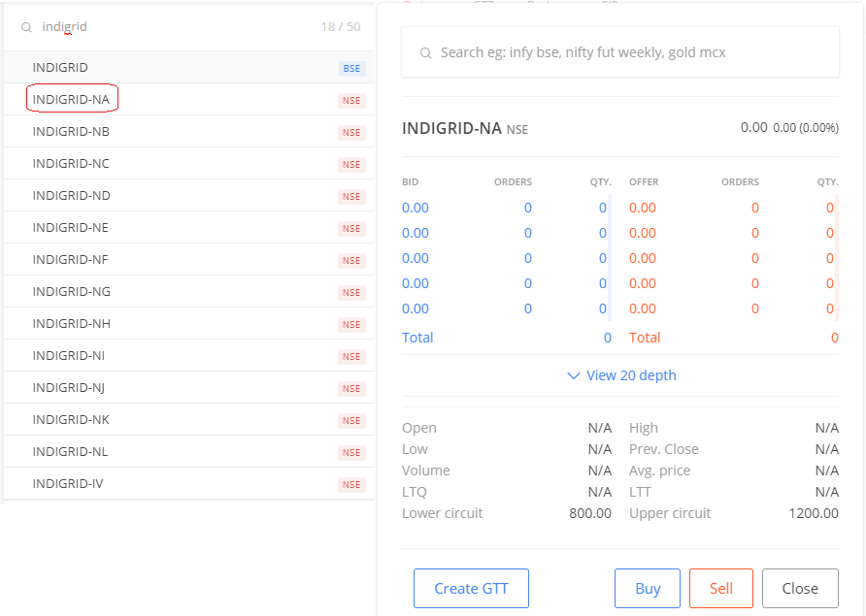This screenshot has height=616, width=866.
Task: Click the Open label in depth stats
Action: 419,428
